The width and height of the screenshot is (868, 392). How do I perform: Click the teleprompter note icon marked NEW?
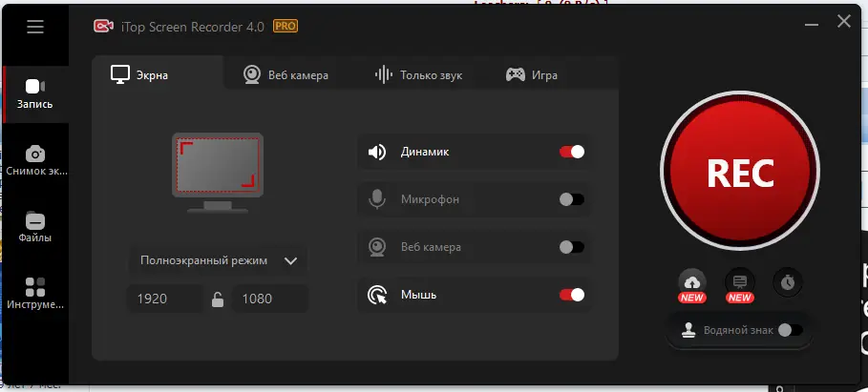[x=740, y=282]
